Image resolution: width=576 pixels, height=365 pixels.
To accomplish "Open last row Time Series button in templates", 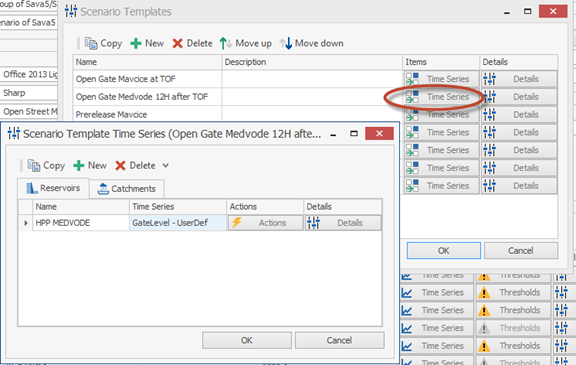I will pyautogui.click(x=442, y=186).
